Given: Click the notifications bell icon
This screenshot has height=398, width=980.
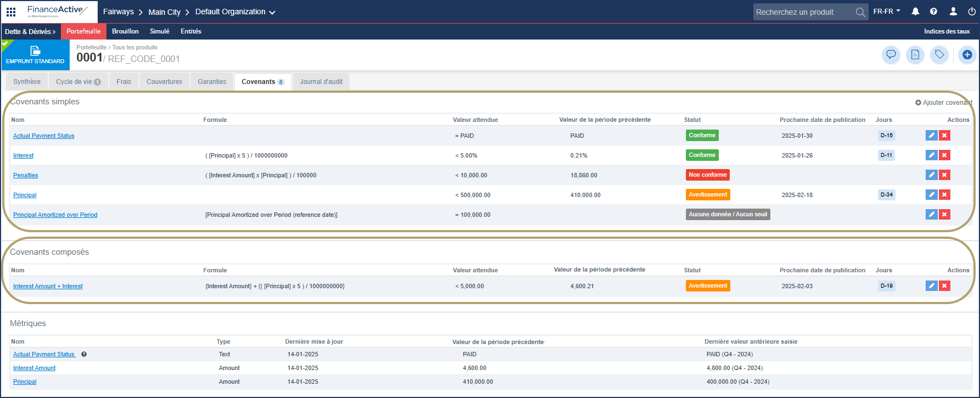Looking at the screenshot, I should pos(916,12).
